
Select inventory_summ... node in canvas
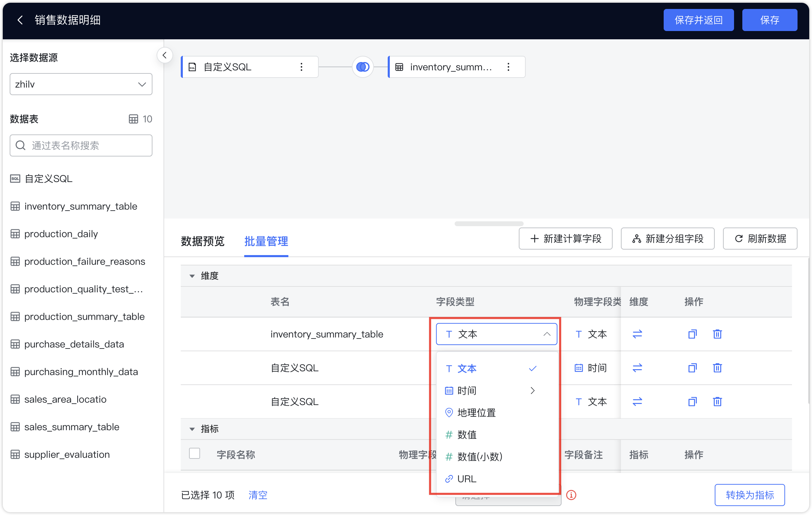coord(456,67)
